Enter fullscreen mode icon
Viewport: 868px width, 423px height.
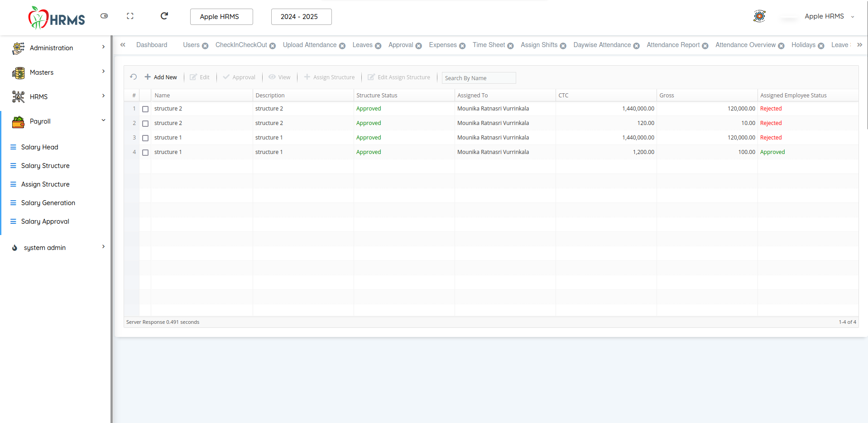tap(130, 16)
